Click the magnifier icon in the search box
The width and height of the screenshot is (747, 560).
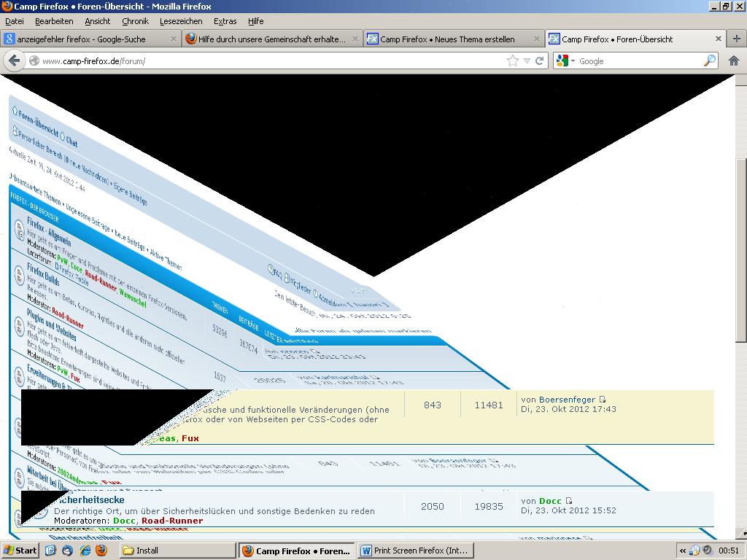(x=709, y=61)
